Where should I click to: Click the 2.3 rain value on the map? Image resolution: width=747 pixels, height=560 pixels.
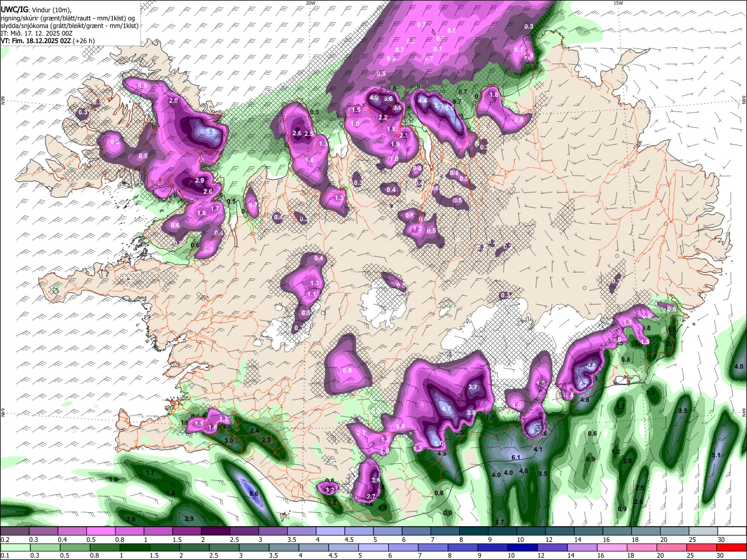tap(266, 440)
